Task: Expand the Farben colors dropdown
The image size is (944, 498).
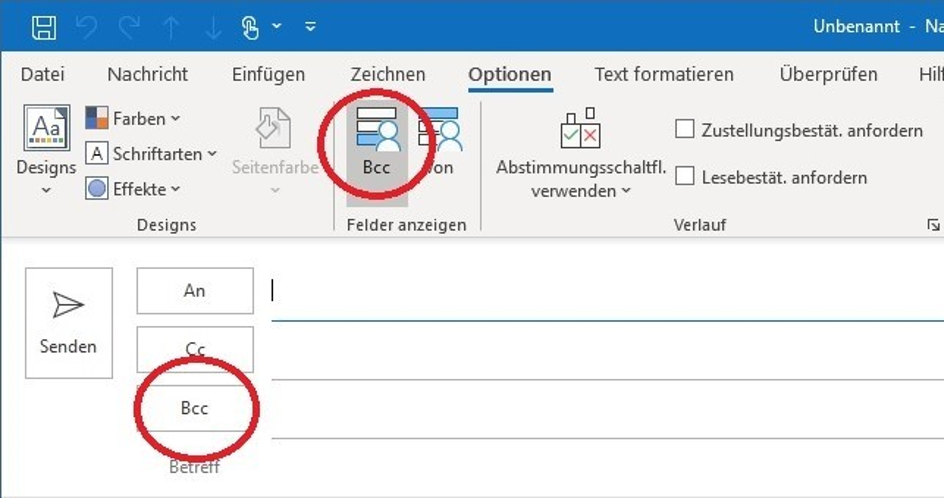Action: pyautogui.click(x=132, y=119)
